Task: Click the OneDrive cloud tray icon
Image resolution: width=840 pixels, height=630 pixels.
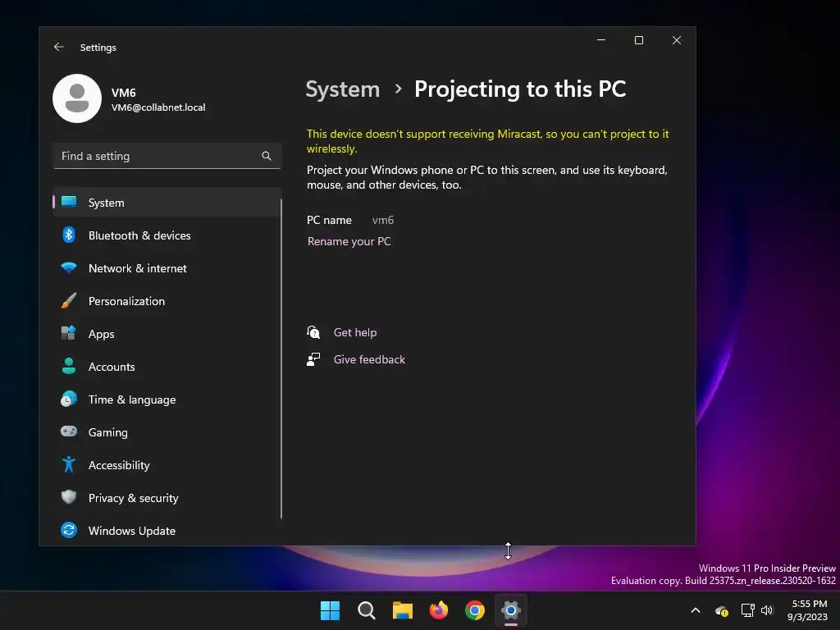Action: (x=722, y=610)
